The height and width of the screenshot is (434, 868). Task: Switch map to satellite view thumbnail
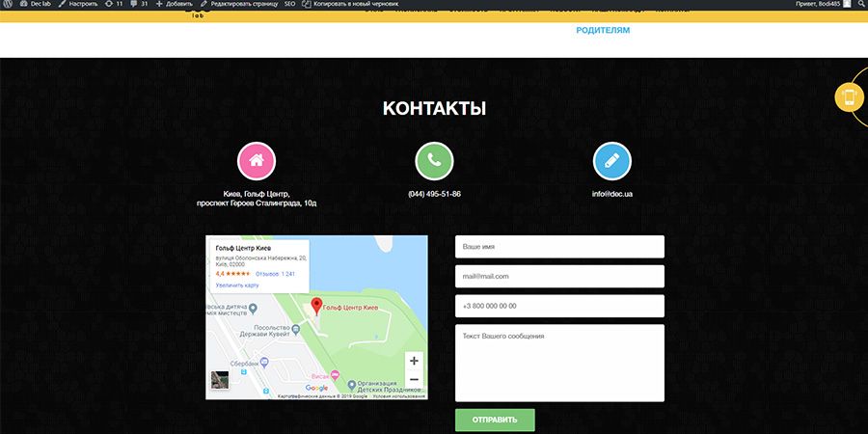(220, 380)
